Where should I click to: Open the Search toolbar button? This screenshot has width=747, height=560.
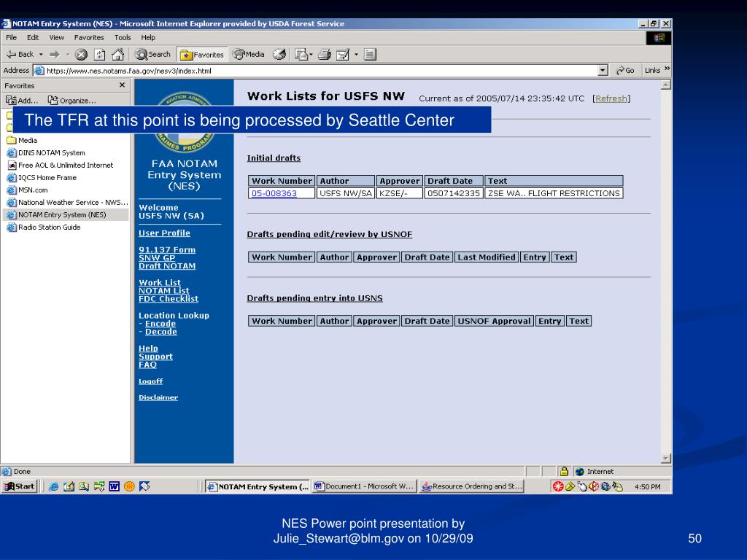pos(153,54)
